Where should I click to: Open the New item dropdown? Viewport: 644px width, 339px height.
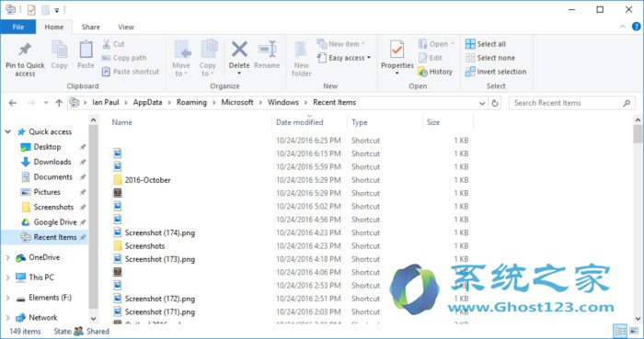click(x=341, y=44)
